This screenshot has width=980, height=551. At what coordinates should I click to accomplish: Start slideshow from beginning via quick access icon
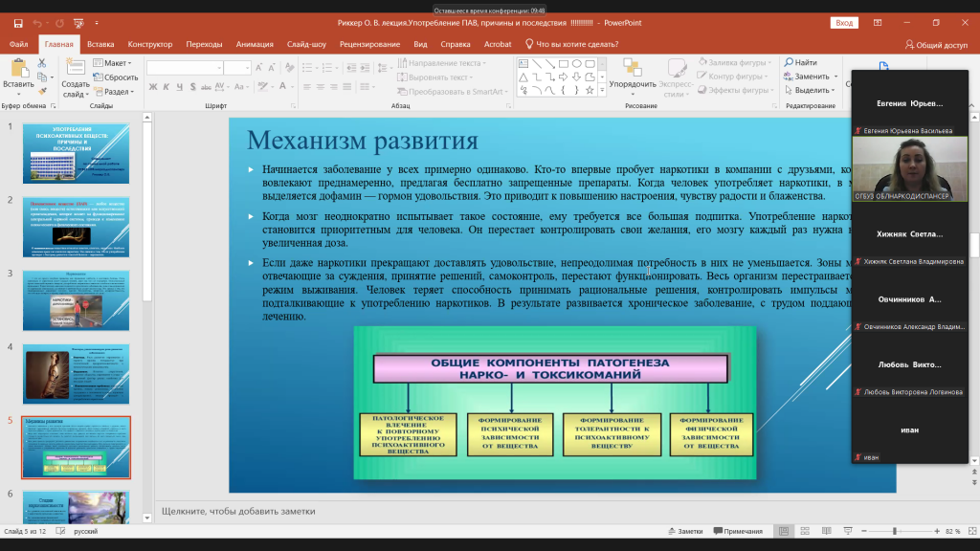[78, 23]
